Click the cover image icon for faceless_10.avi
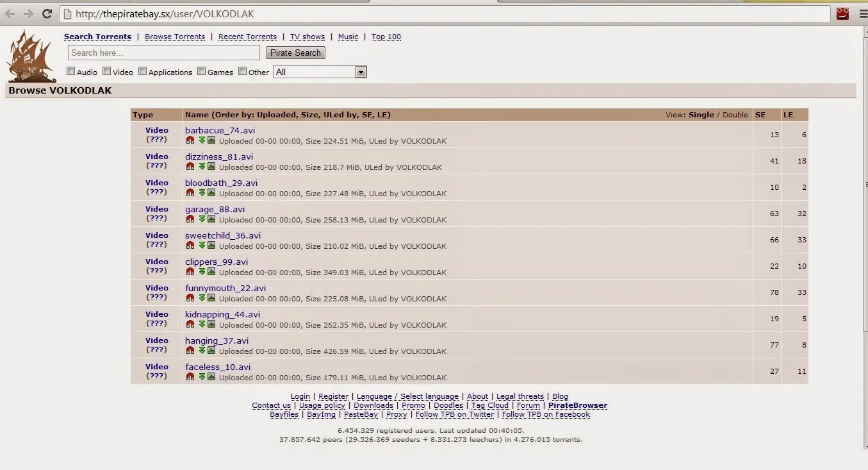This screenshot has width=868, height=470. point(211,376)
